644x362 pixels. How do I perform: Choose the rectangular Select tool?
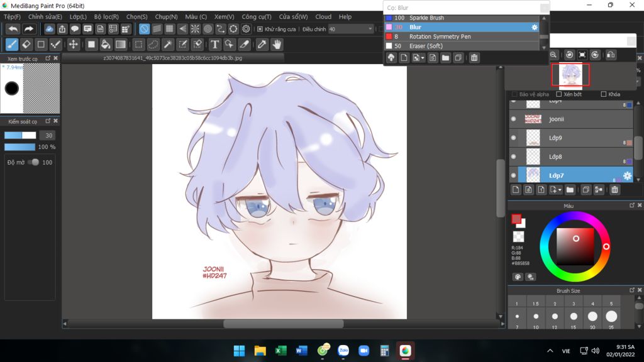click(139, 45)
